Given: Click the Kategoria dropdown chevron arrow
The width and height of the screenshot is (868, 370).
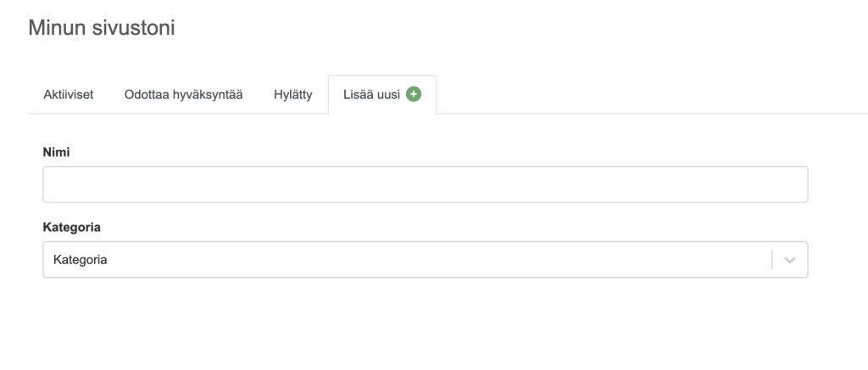Looking at the screenshot, I should 790,260.
